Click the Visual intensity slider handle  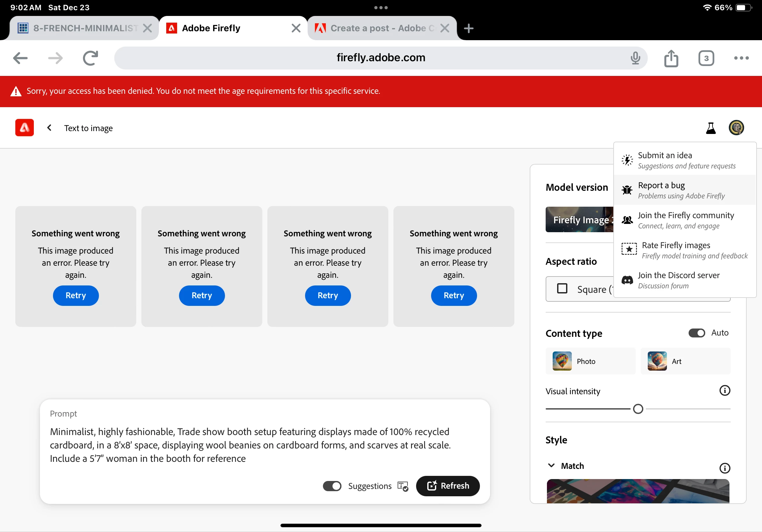(x=638, y=409)
